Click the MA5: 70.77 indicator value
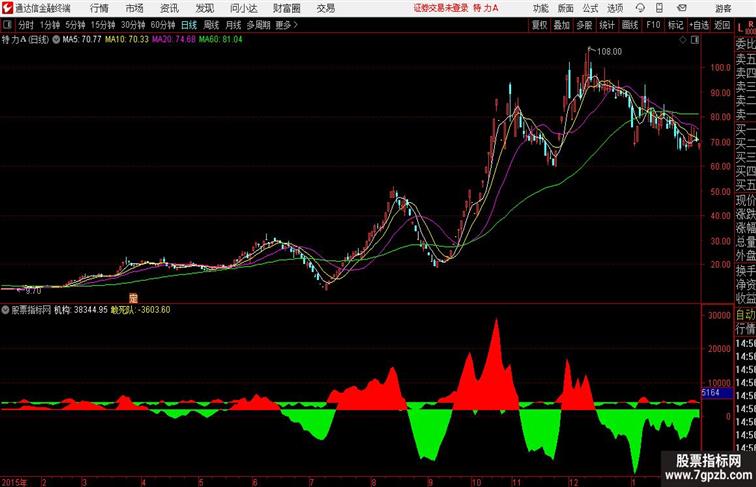 tap(82, 40)
